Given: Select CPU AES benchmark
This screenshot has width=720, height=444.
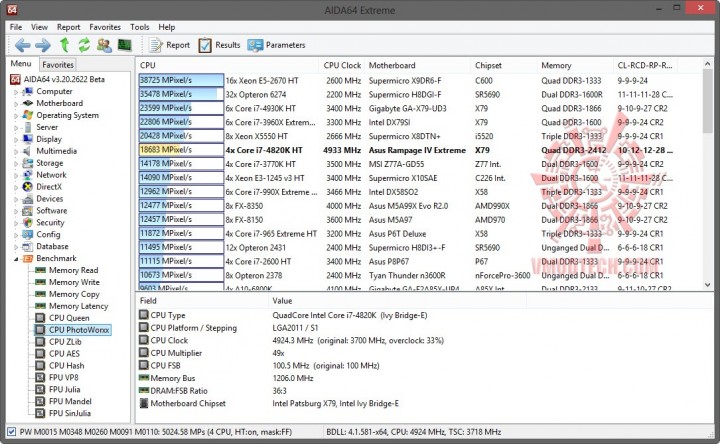Looking at the screenshot, I should coord(64,354).
